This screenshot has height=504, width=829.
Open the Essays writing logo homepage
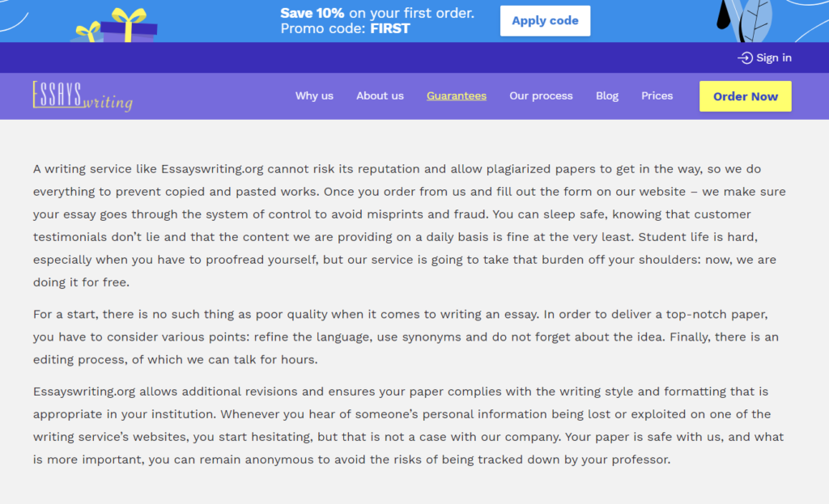(x=83, y=96)
